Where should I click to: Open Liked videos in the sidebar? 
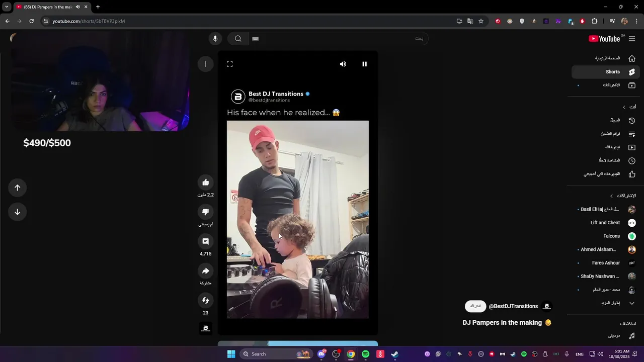tap(606, 174)
